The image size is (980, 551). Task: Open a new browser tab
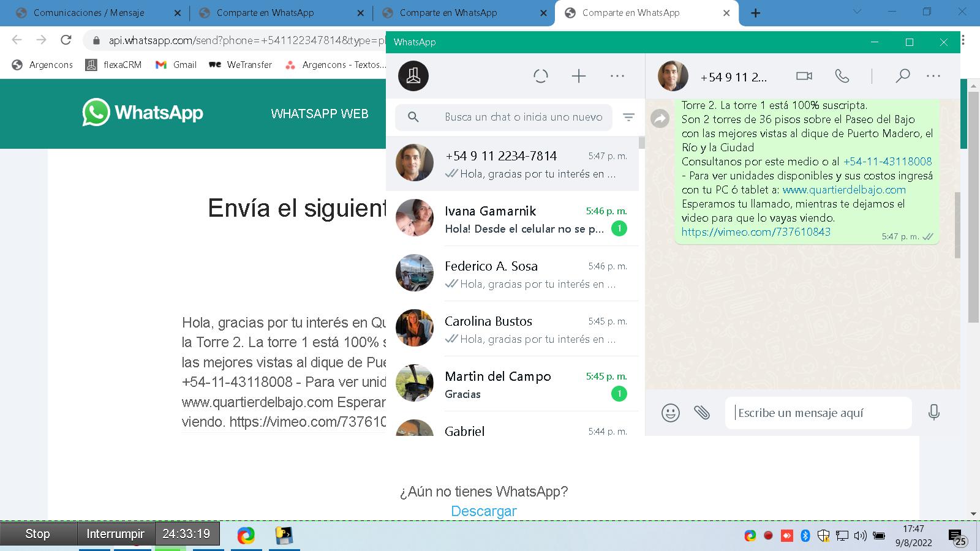pos(756,13)
